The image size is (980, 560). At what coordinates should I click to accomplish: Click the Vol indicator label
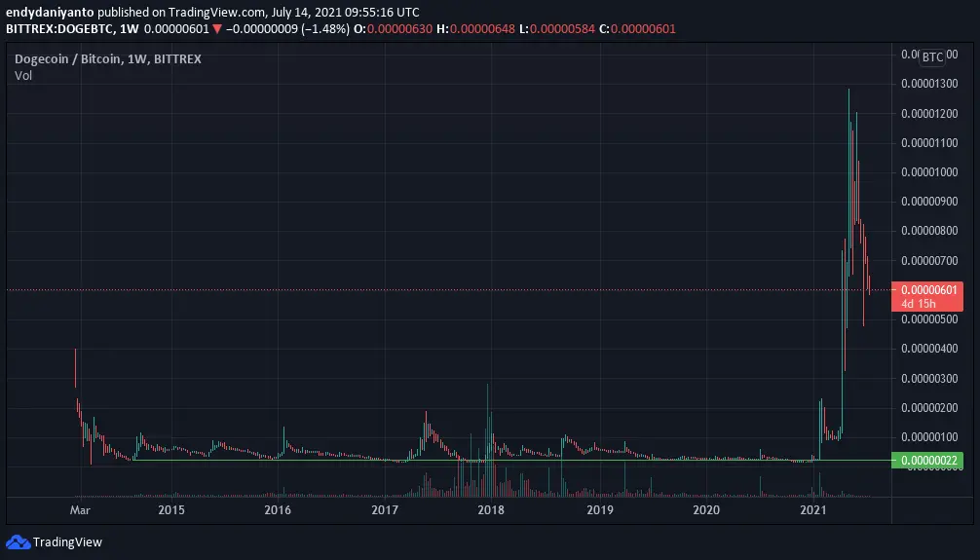coord(23,76)
